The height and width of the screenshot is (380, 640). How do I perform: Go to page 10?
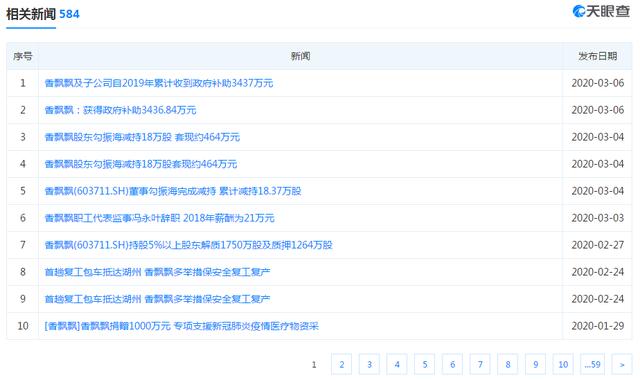coord(563,364)
